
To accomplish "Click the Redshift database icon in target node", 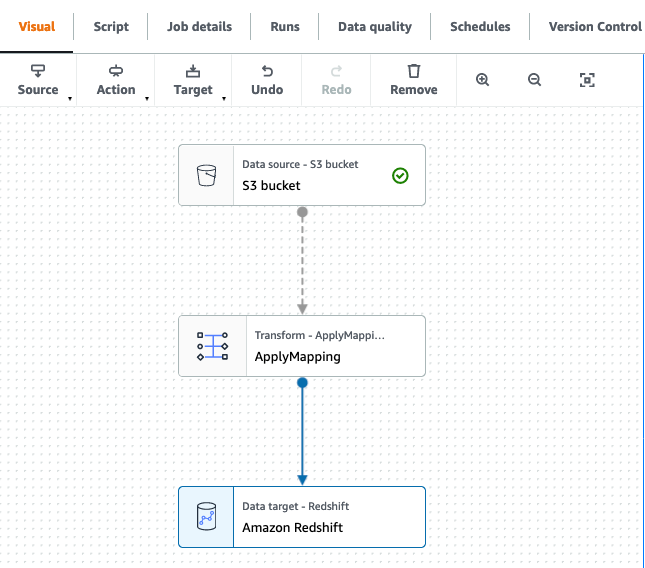I will click(206, 517).
